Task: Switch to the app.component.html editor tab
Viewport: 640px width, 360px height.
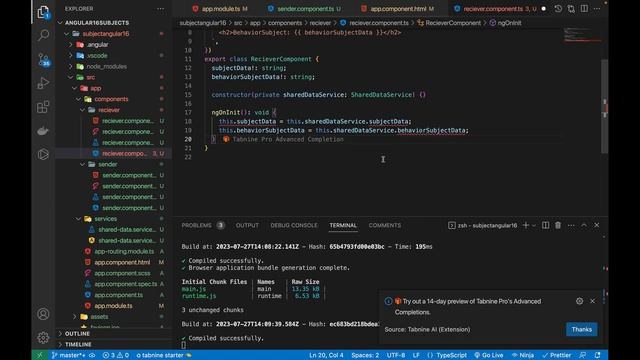Action: coord(398,9)
